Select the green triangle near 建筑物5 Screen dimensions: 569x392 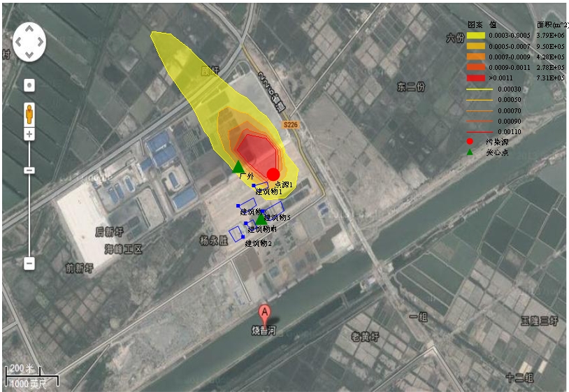[261, 219]
